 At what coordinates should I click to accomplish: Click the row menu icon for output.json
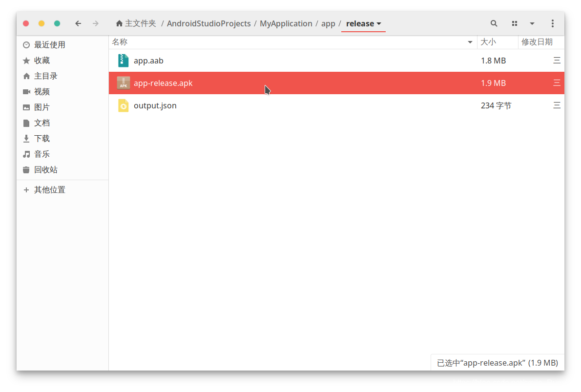[x=557, y=105]
